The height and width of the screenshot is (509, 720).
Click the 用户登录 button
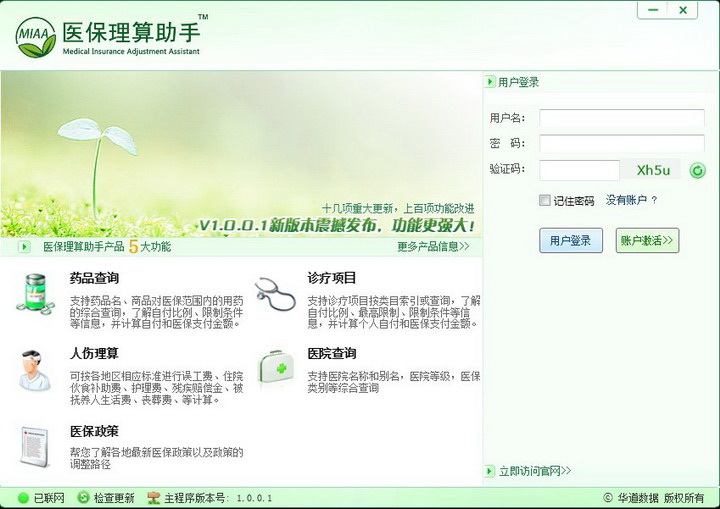tap(571, 240)
